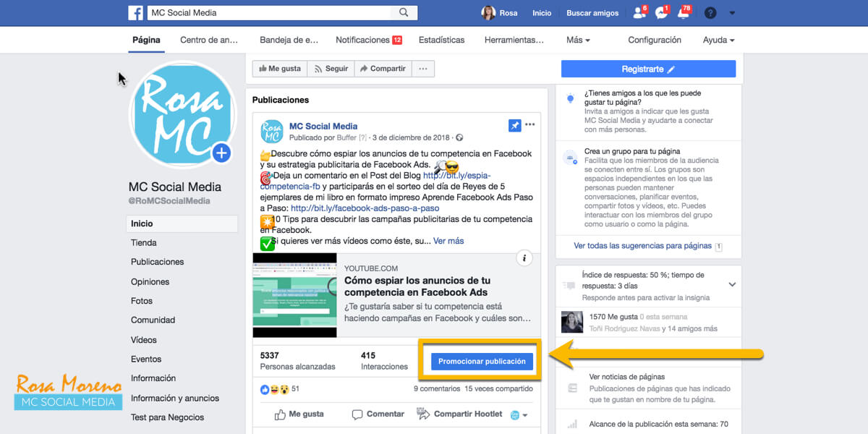Click the MC Social Media post author name
Viewport: 868px width, 434px height.
[x=323, y=126]
